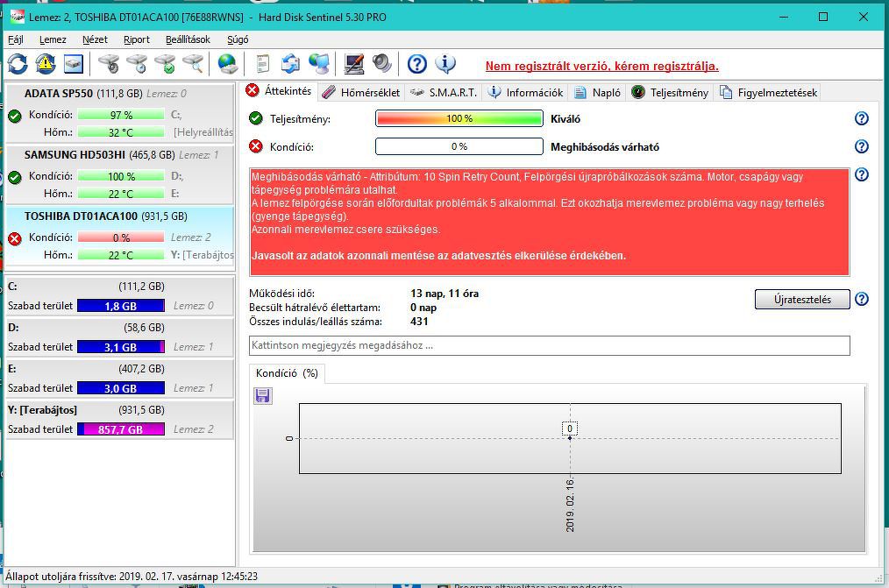The height and width of the screenshot is (588, 889).
Task: Click the 857,7 GB free space bar
Action: point(121,429)
